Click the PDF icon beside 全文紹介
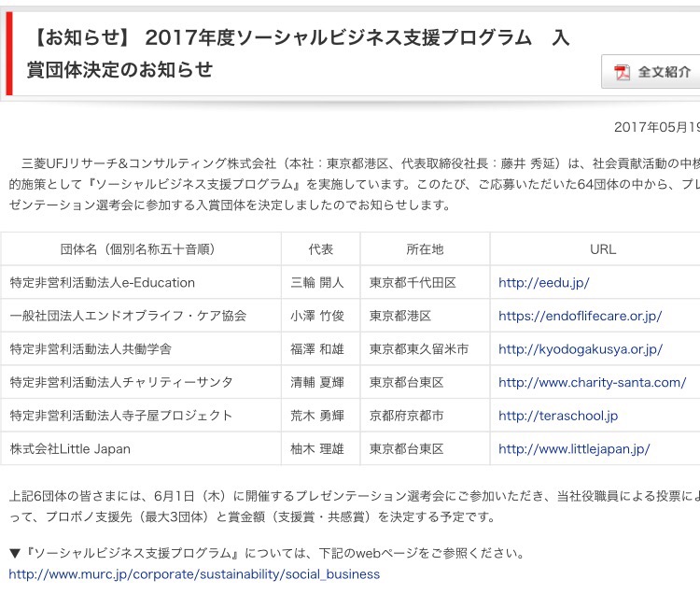Screen dimensions: 700x594 622,72
